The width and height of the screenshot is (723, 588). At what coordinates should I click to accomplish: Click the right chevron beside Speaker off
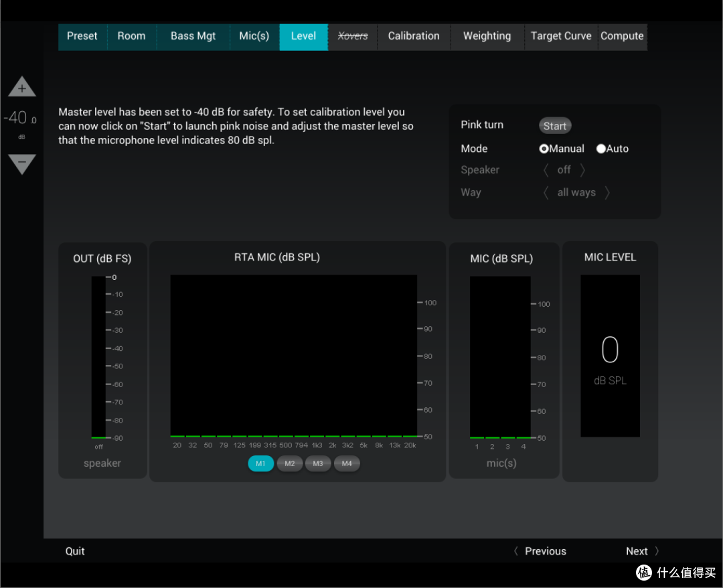tap(583, 170)
